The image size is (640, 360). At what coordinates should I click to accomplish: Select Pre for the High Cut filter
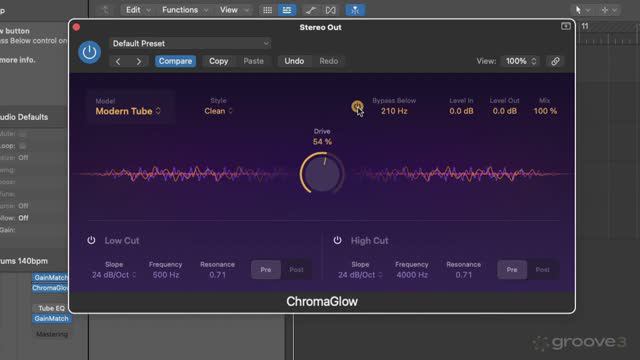tap(512, 270)
